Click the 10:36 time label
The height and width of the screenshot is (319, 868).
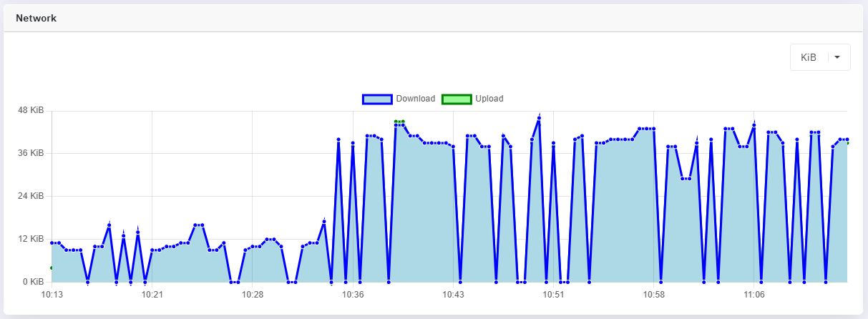click(353, 295)
